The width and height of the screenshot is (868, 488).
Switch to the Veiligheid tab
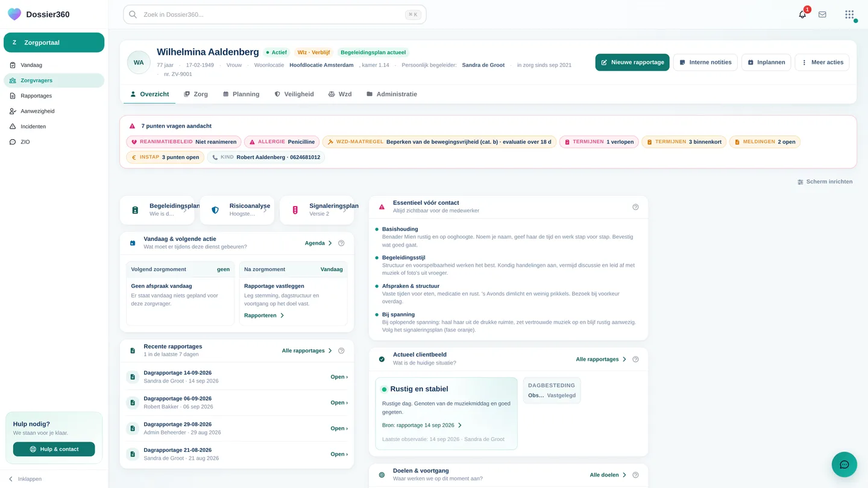coord(294,94)
